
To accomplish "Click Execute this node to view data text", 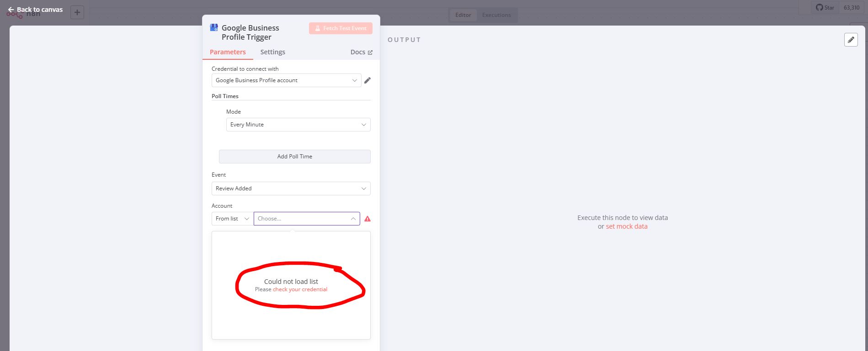I will coord(623,218).
